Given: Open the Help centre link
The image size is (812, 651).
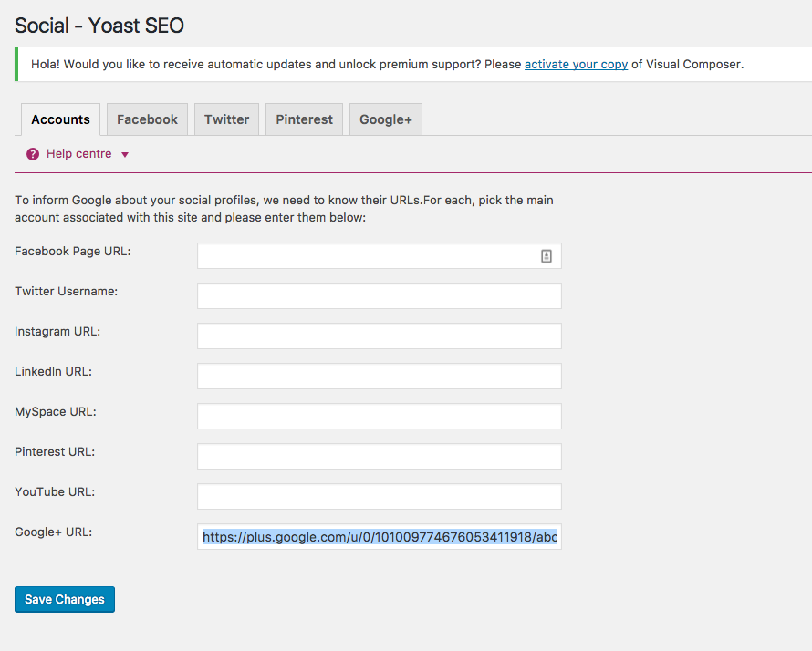Looking at the screenshot, I should 78,154.
